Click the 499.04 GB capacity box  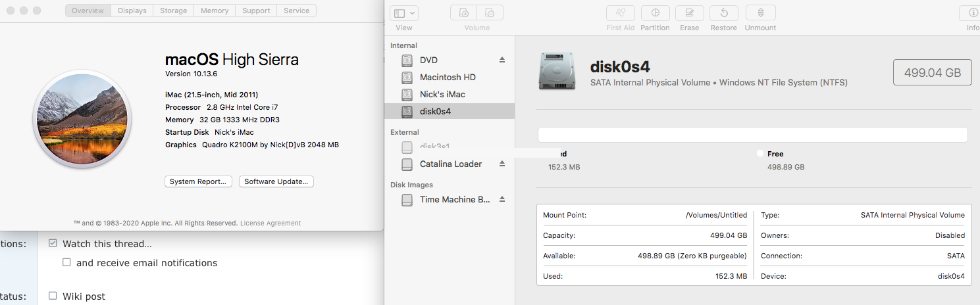coord(932,72)
